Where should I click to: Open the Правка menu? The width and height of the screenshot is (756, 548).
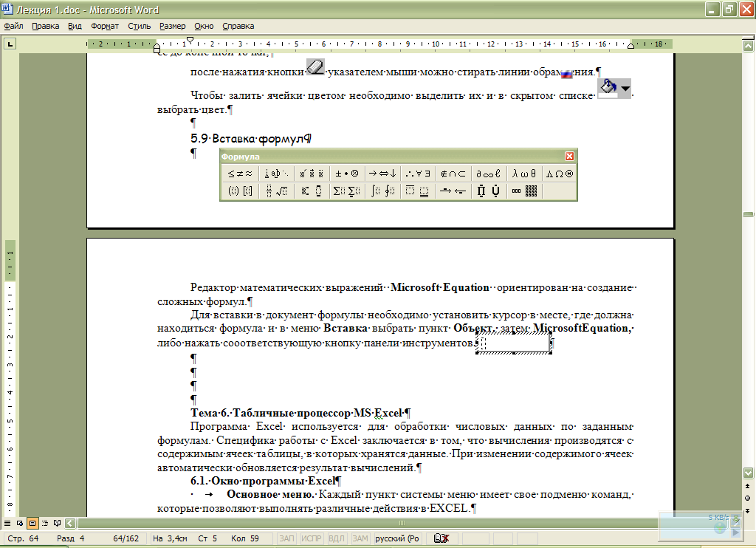[x=45, y=26]
